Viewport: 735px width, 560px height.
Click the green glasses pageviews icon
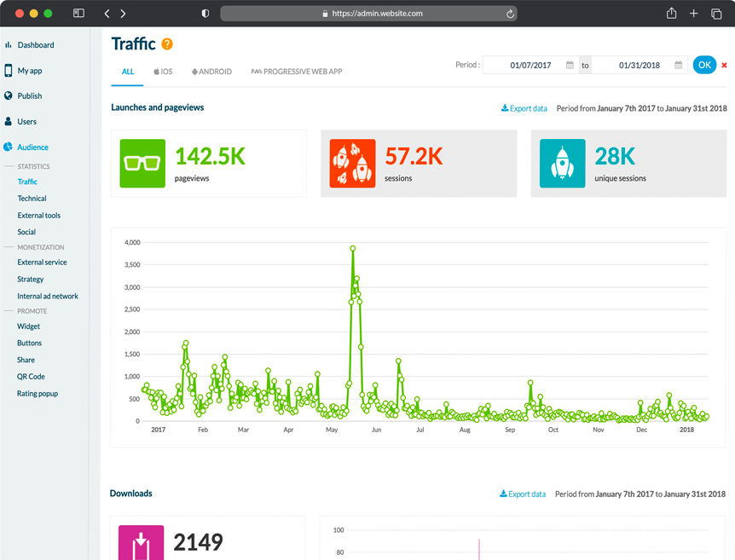tap(142, 163)
